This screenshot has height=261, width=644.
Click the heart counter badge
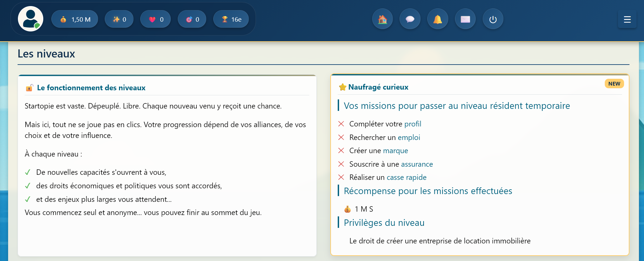(x=156, y=19)
